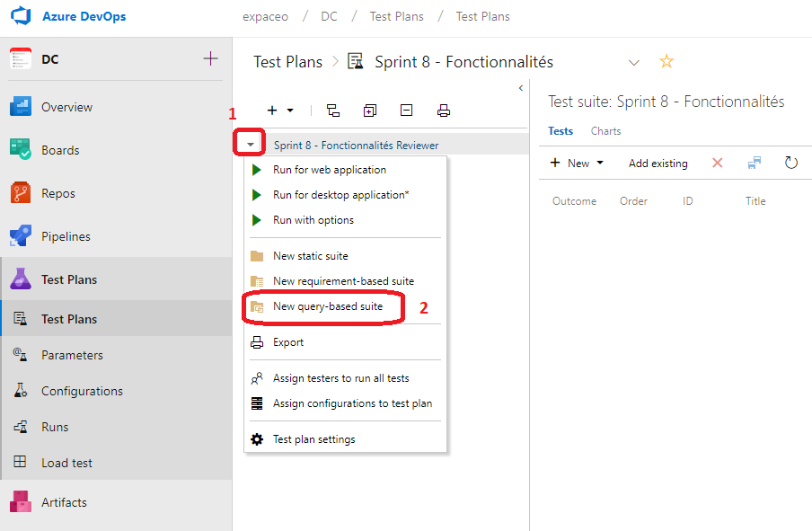This screenshot has width=812, height=531.
Task: Sort by the Outcome column header
Action: coord(574,201)
